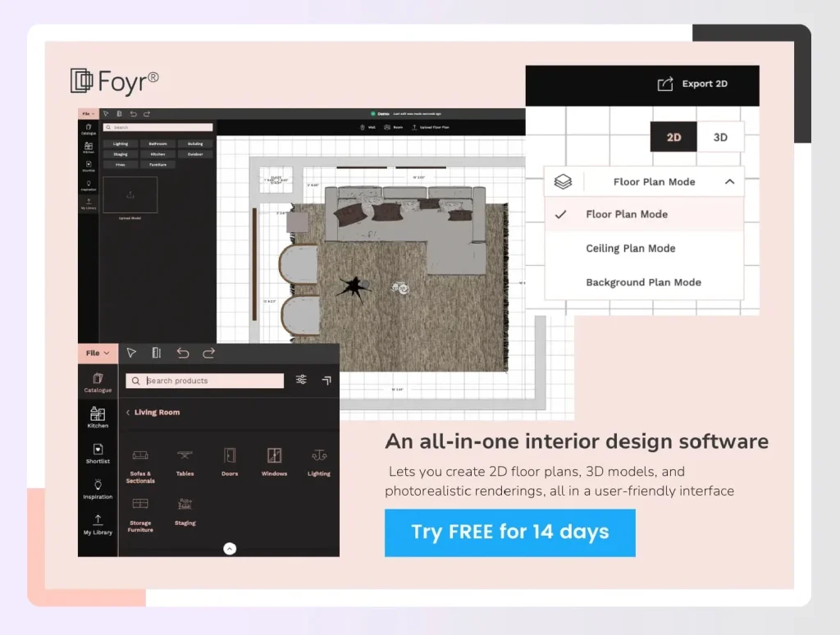Switch to 3D view
Image resolution: width=840 pixels, height=635 pixels.
[x=721, y=137]
